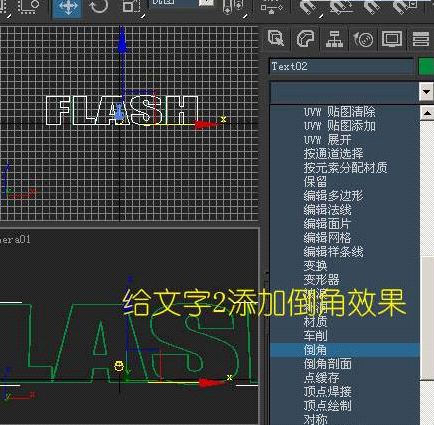The width and height of the screenshot is (434, 425).
Task: Toggle the Angle Snap magnet
Action: point(341,7)
